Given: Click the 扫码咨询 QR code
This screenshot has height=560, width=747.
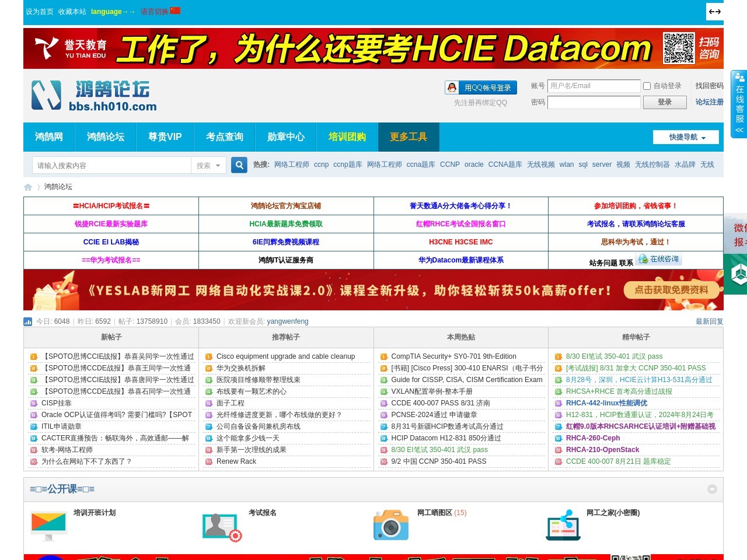Looking at the screenshot, I should point(679,48).
